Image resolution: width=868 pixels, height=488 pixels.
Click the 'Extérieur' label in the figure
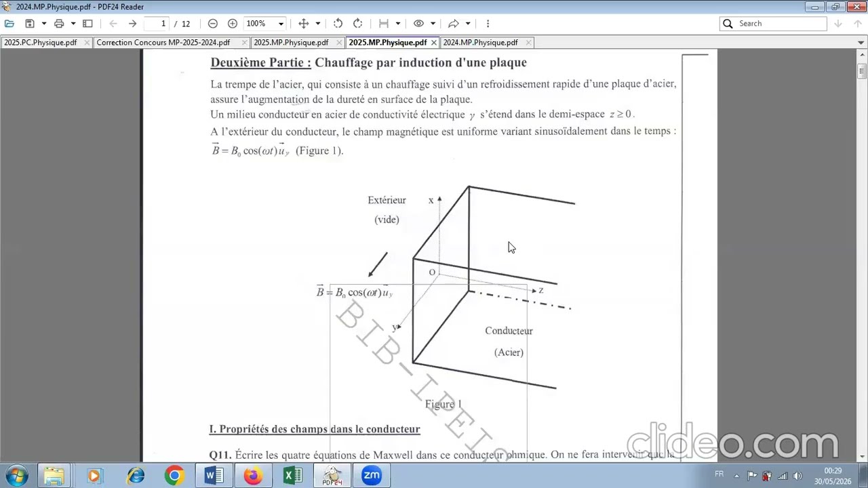[387, 201]
